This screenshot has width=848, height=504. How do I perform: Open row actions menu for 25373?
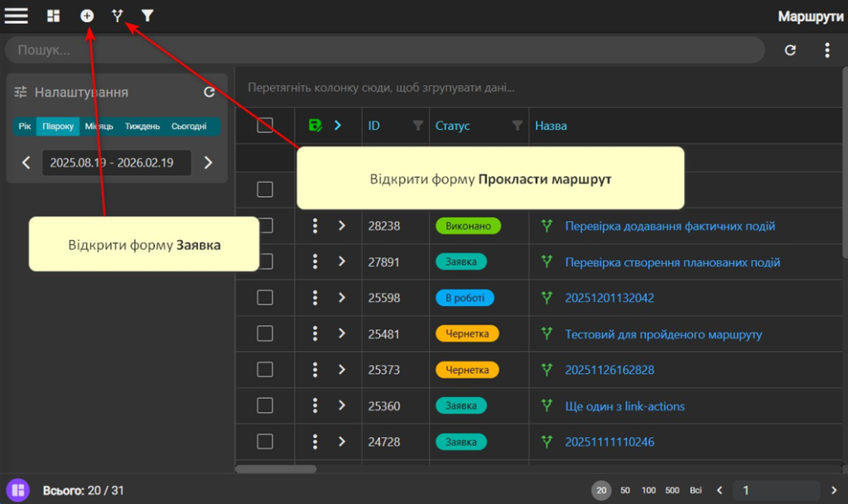point(315,369)
